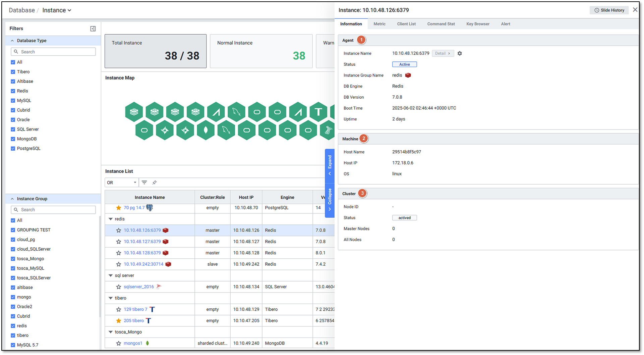Viewport: 644px width, 355px height.
Task: Remove favorite star from 205 tibero
Action: coord(118,321)
